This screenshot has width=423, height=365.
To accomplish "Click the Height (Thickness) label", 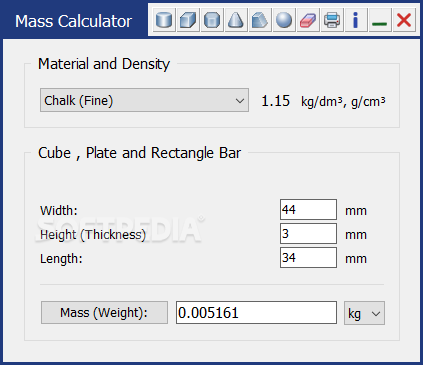I will 93,235.
